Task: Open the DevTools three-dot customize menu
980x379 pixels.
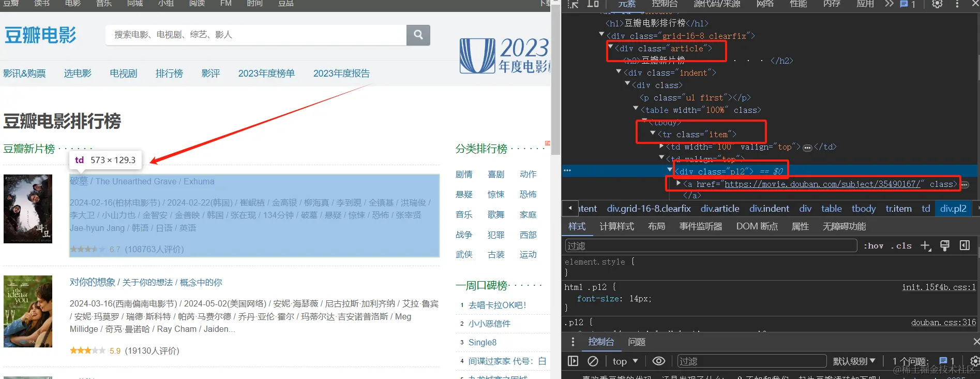Action: (957, 4)
